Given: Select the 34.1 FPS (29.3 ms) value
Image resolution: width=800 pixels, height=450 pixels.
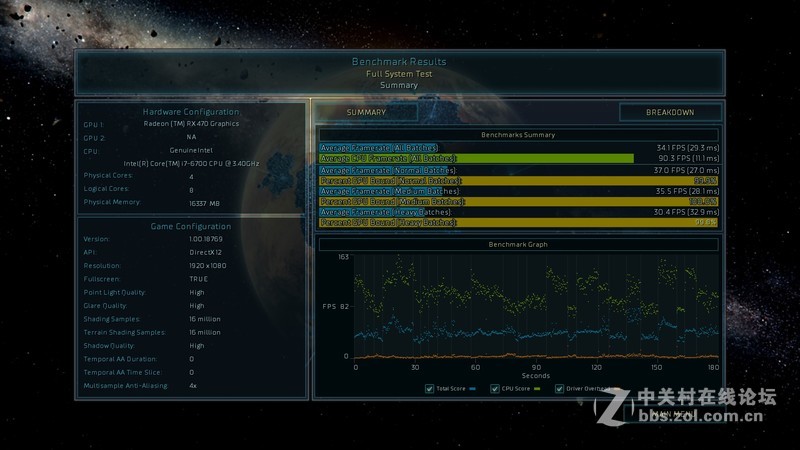Looking at the screenshot, I should pos(688,148).
